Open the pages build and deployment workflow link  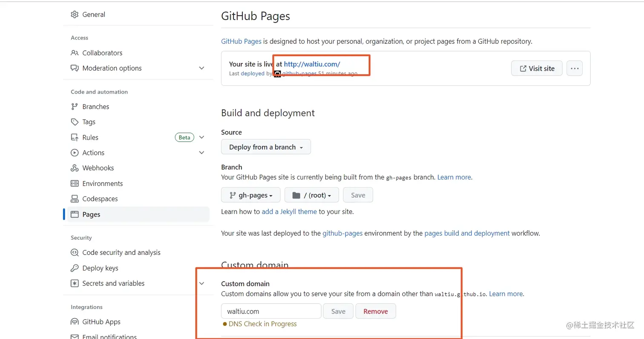coord(467,233)
